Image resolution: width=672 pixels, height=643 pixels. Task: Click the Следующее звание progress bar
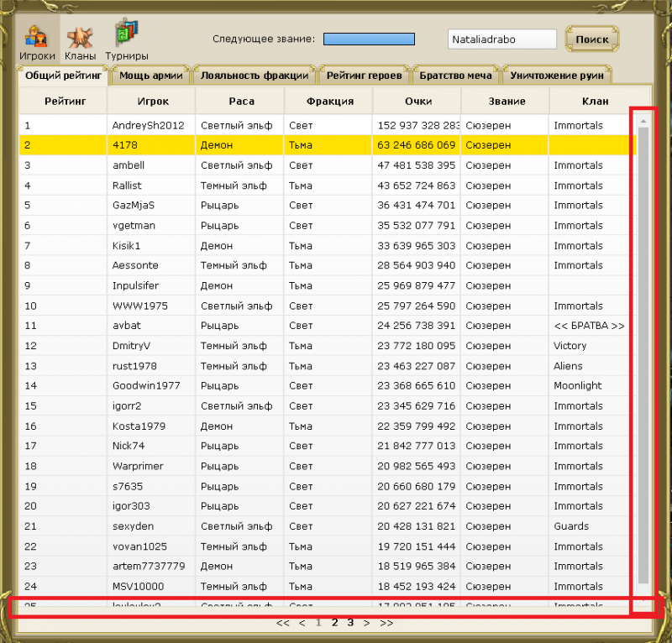(x=369, y=39)
